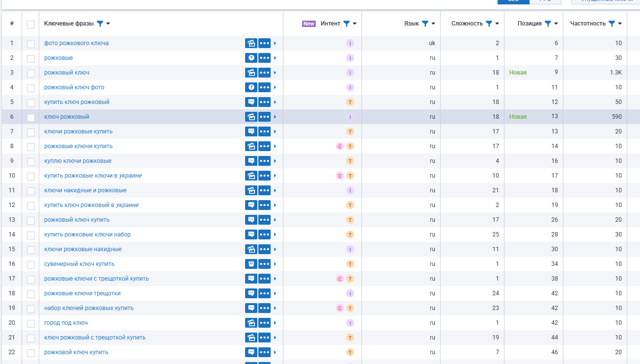
Task: Check row 'купить рожковые ключи в украине'
Action: point(31,176)
